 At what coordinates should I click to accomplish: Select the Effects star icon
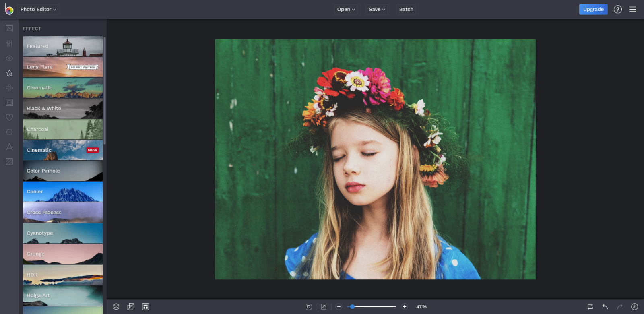click(9, 73)
